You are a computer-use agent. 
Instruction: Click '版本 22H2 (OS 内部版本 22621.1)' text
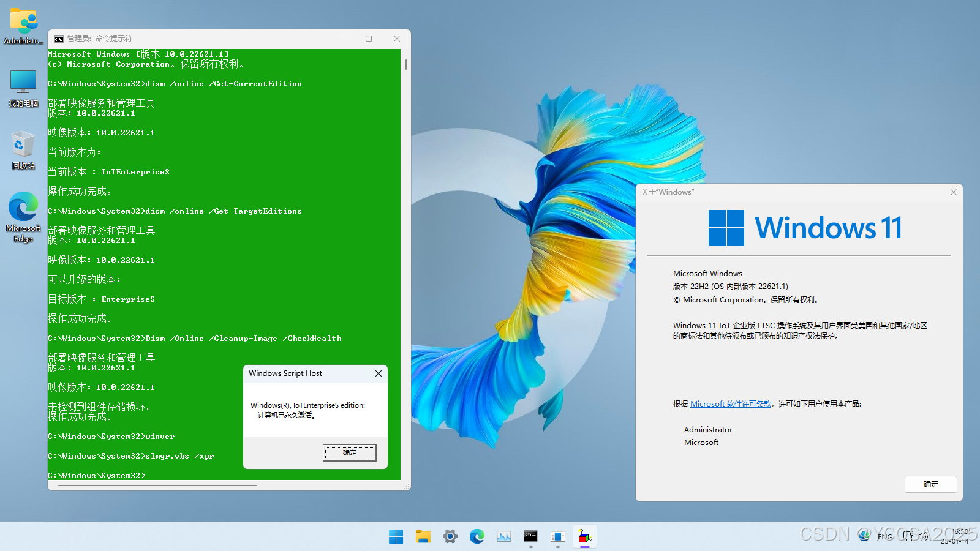click(731, 287)
